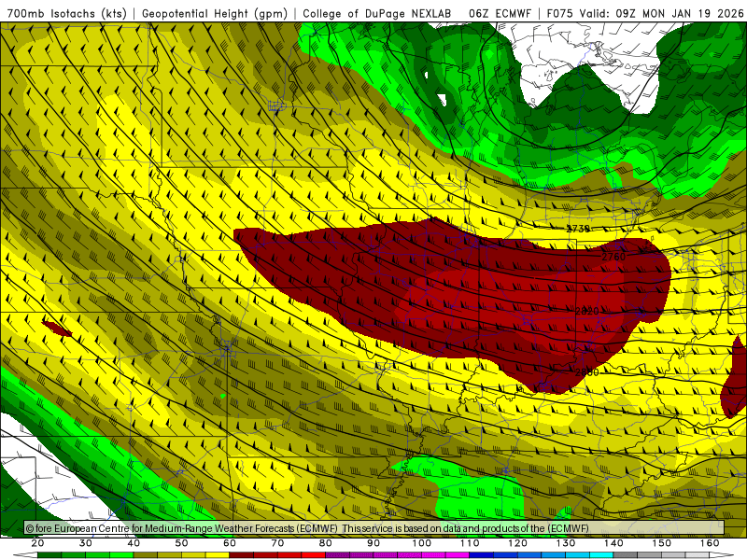This screenshot has height=560, width=747.
Task: Click the 160 knot legend value
Action: (710, 543)
